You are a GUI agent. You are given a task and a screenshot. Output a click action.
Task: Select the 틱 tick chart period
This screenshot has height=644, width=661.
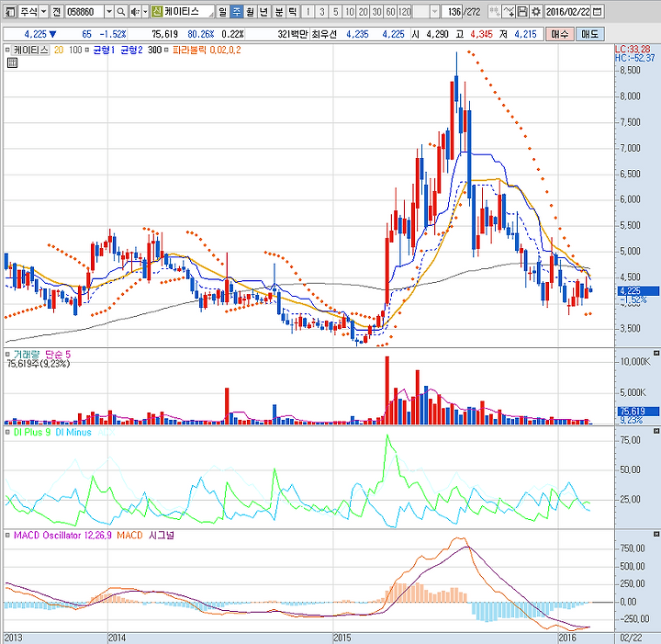tap(292, 11)
